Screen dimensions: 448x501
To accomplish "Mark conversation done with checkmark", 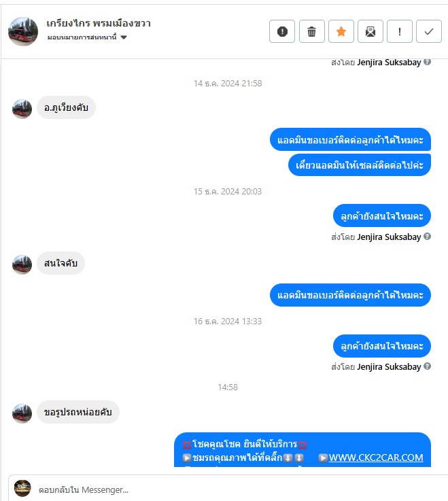I will click(429, 31).
